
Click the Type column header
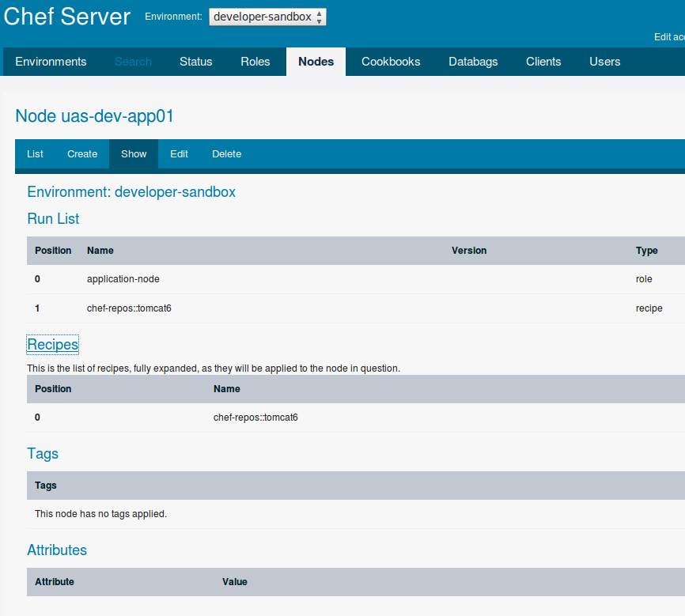click(x=646, y=251)
